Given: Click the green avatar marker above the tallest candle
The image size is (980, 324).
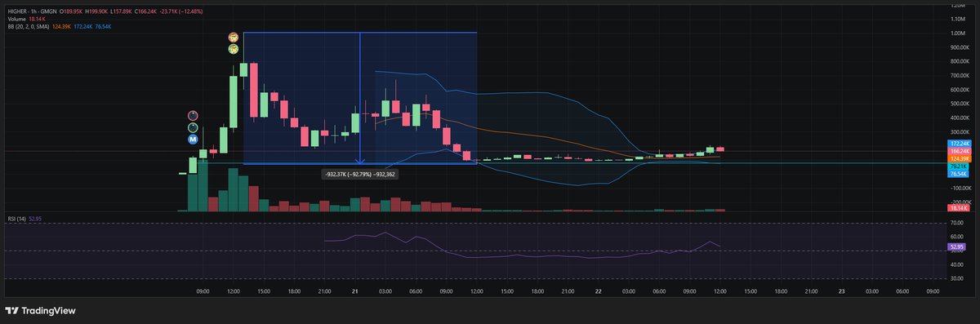Looking at the screenshot, I should tap(233, 50).
